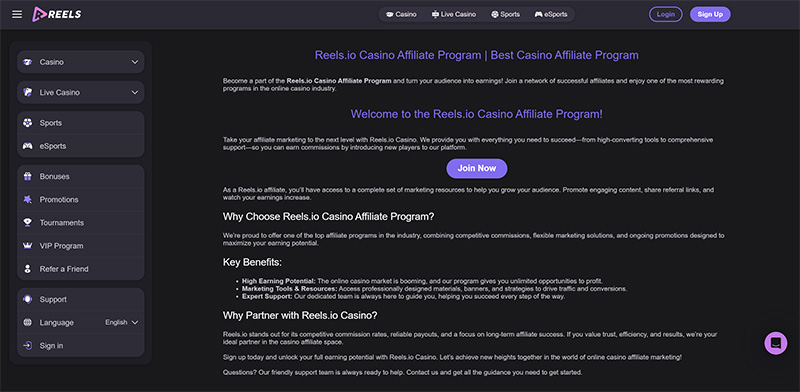Click the Language globe icon
Viewport: 800px width, 392px height.
click(28, 323)
